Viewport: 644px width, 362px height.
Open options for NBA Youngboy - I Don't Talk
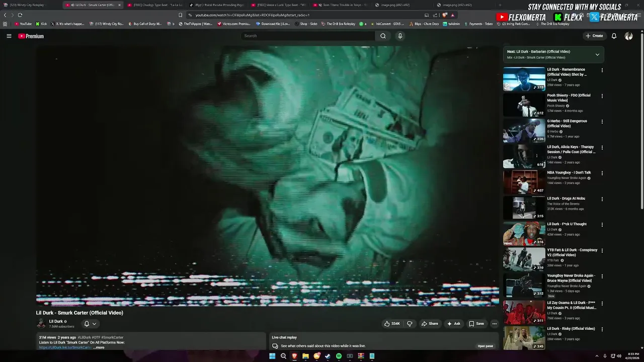tap(602, 173)
